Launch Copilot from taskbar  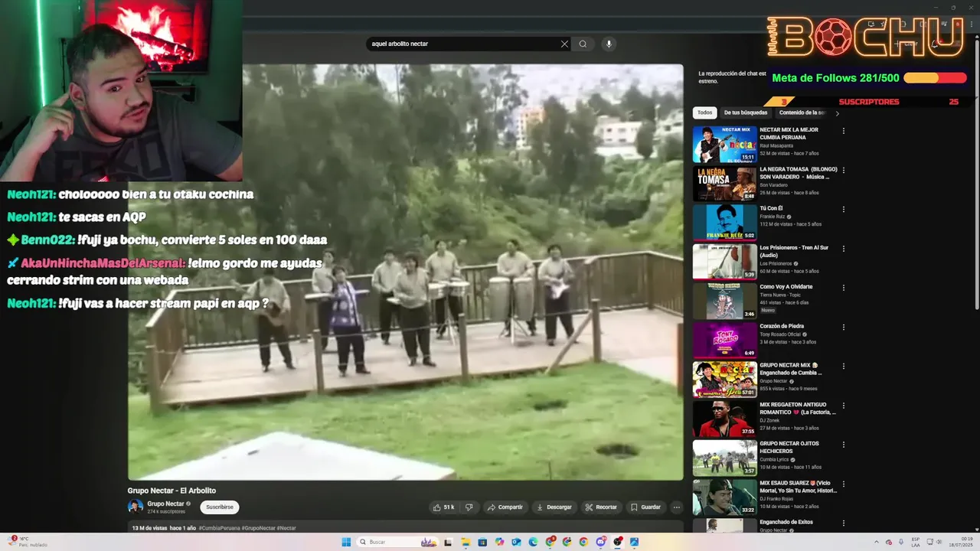pyautogui.click(x=499, y=542)
